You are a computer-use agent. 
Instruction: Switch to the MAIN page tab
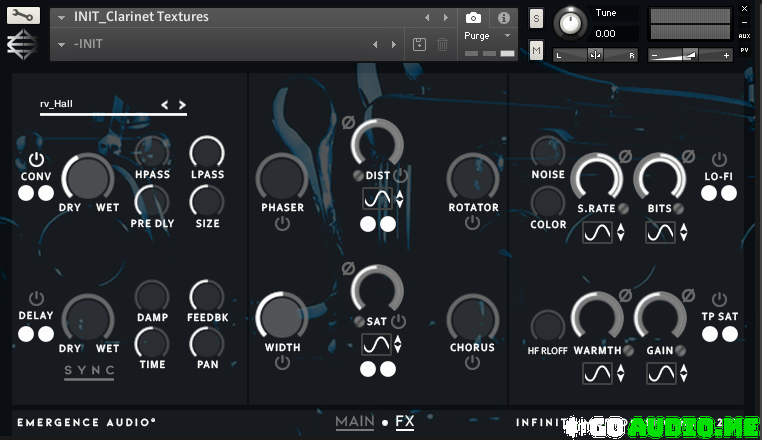pos(355,422)
